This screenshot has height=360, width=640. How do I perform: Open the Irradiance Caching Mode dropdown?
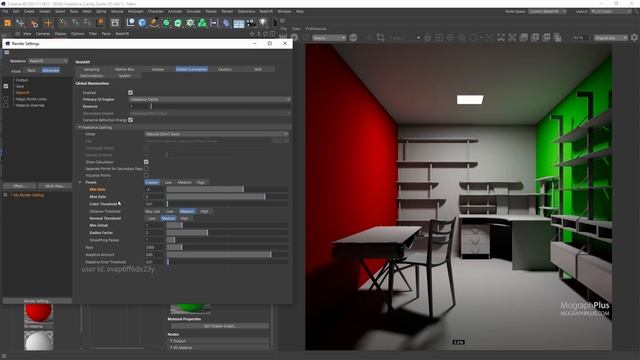coord(216,134)
